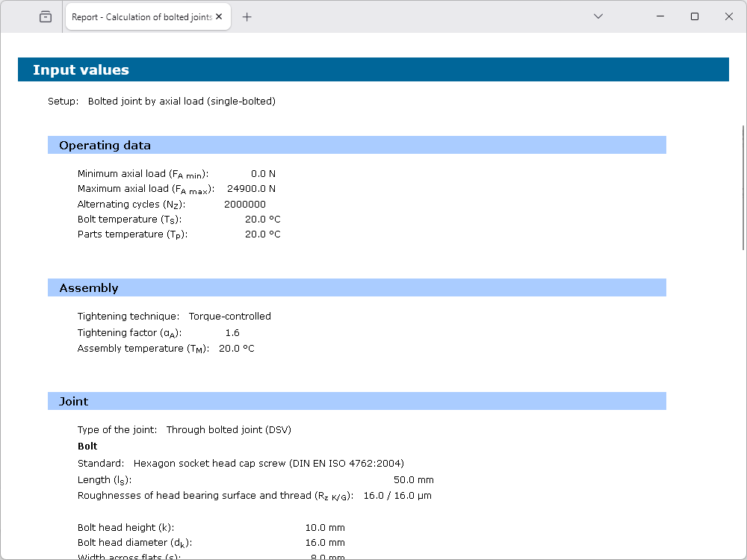This screenshot has height=560, width=747.
Task: Open a new tab with plus button
Action: (x=247, y=17)
